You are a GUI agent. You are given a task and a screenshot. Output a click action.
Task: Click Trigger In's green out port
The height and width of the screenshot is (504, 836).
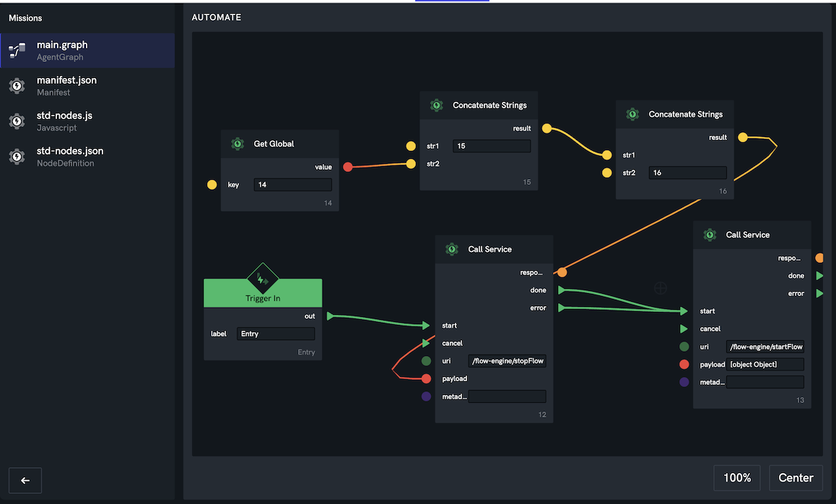(330, 316)
